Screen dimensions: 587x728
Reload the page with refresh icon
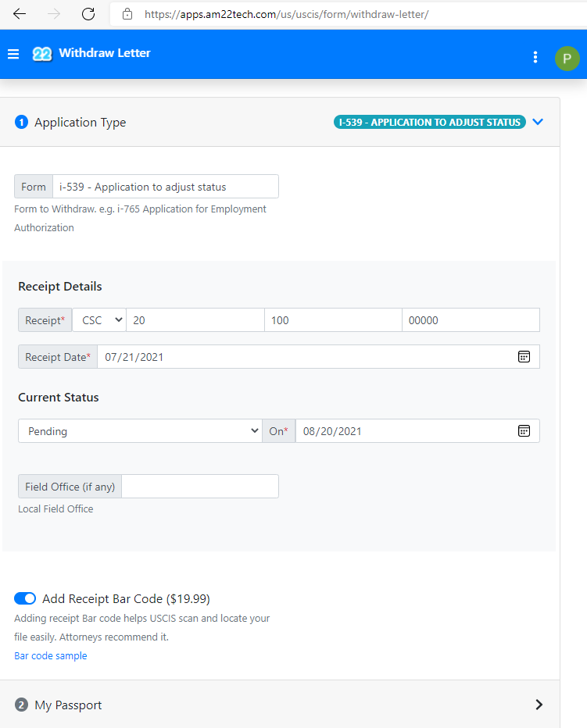pos(88,14)
